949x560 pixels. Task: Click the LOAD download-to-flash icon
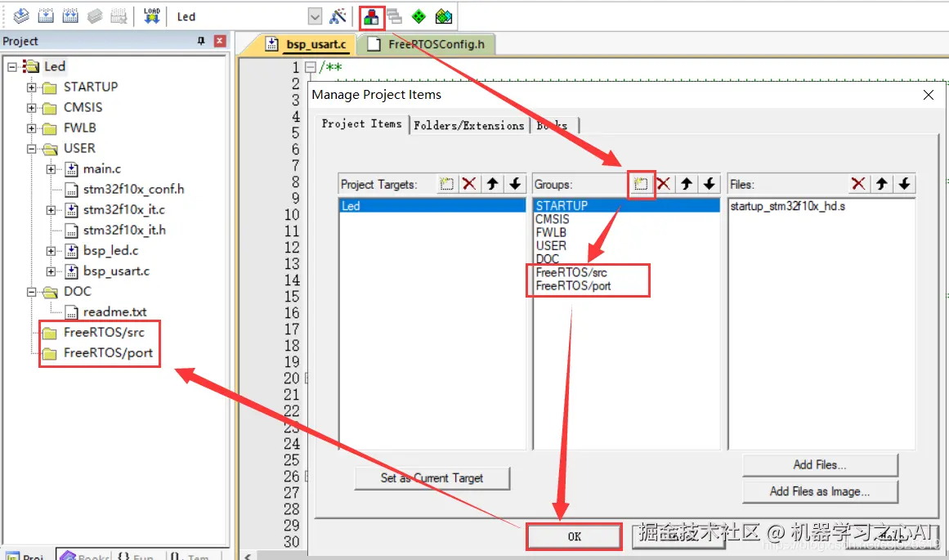click(x=151, y=16)
